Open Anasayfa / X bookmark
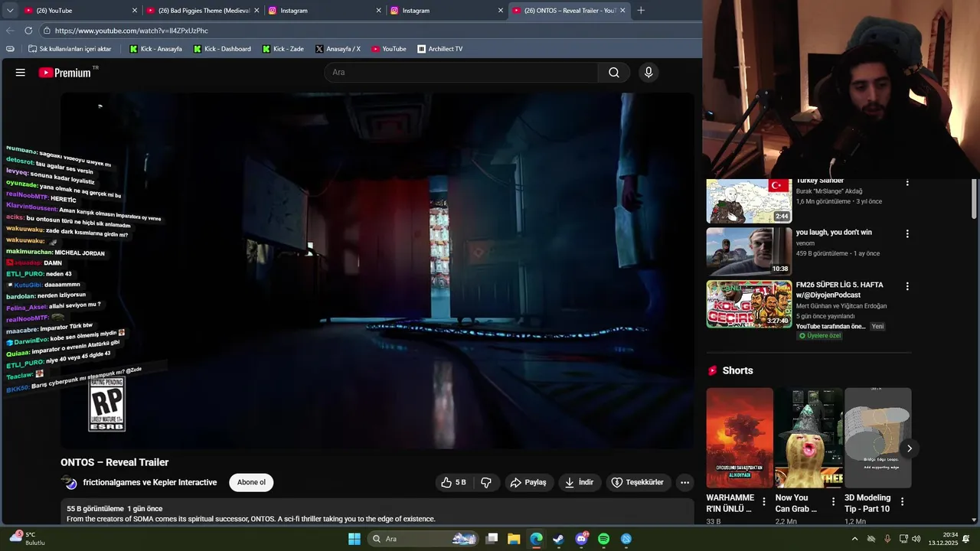This screenshot has height=551, width=980. coord(338,49)
